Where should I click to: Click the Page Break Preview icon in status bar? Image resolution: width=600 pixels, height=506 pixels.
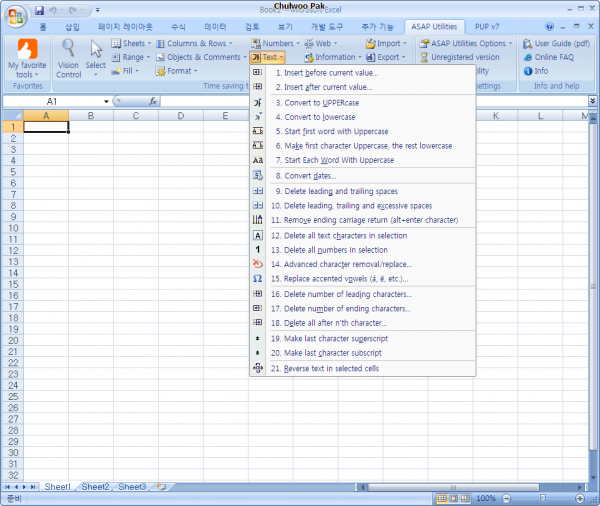465,498
